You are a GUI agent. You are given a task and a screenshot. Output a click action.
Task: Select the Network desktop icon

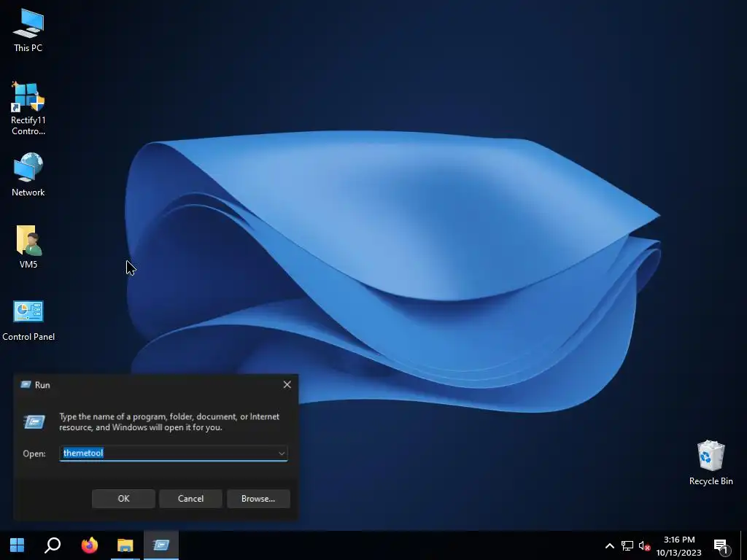pyautogui.click(x=28, y=174)
